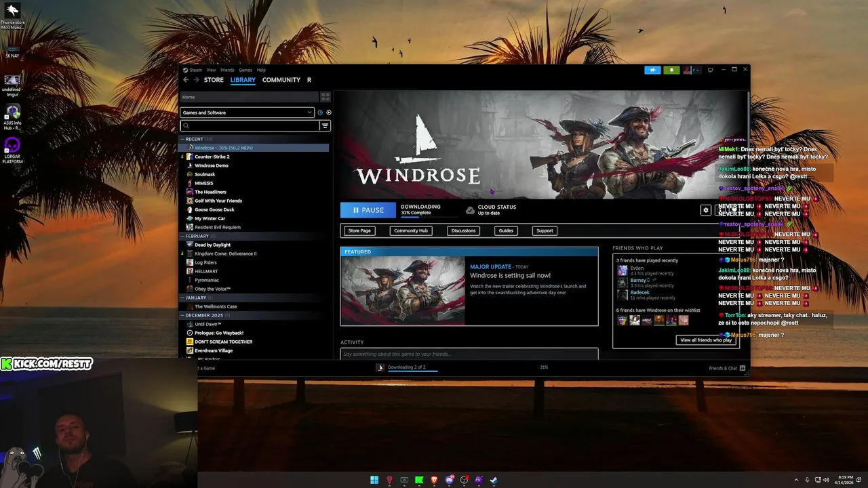
Task: Open Windrose Store Page
Action: click(x=359, y=230)
